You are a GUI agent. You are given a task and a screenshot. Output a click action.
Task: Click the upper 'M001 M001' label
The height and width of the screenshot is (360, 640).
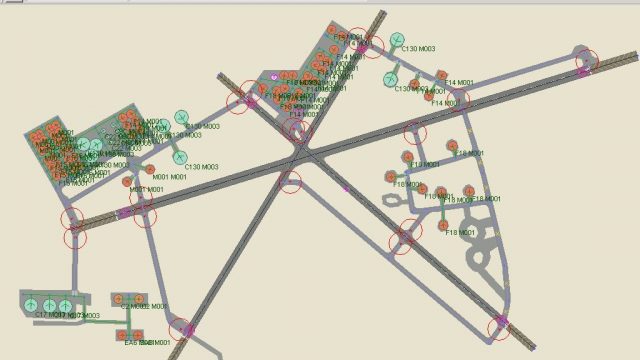169,177
